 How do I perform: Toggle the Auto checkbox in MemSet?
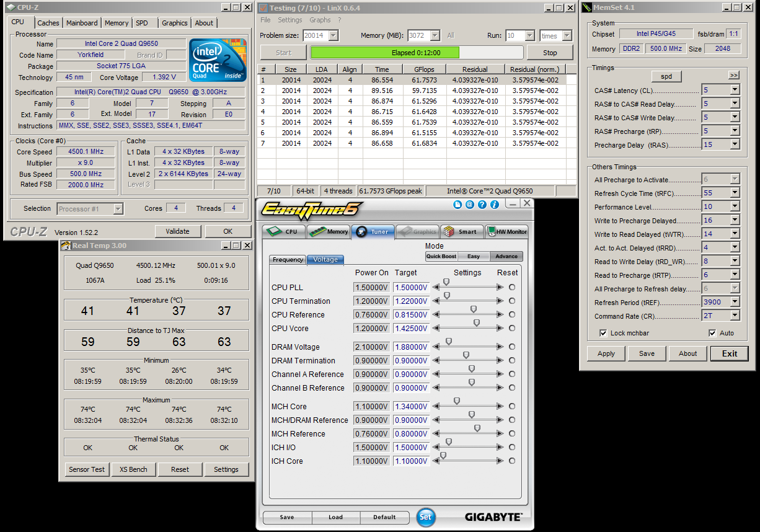712,333
